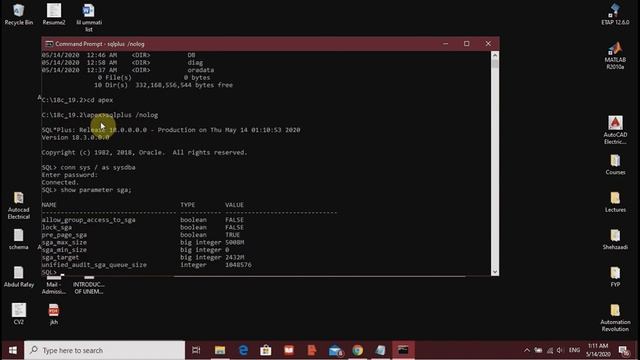Open the Resume2 desktop file
This screenshot has height=360, width=640.
tap(54, 14)
